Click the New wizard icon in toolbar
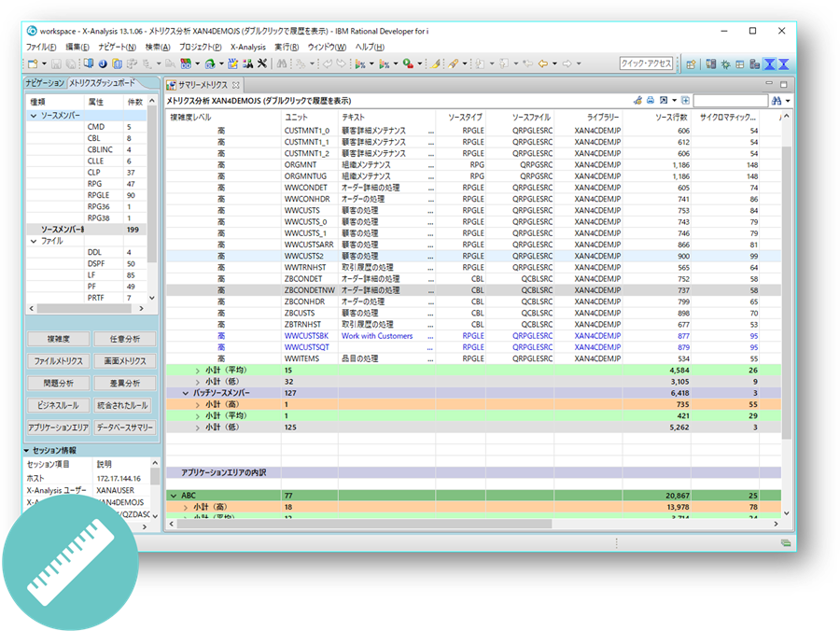Viewport: 840px width, 631px height. pyautogui.click(x=33, y=63)
